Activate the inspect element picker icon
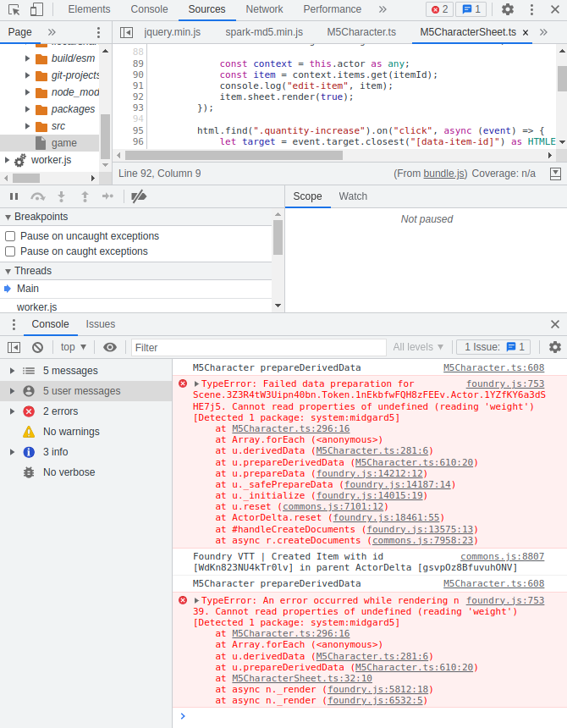Viewport: 567px width, 728px height. click(14, 9)
